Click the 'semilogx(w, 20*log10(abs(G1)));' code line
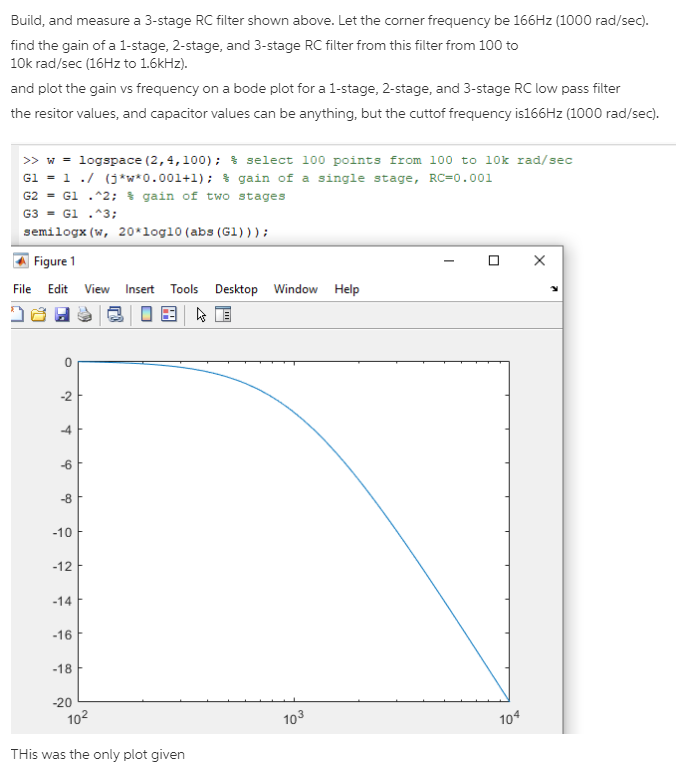 [x=145, y=232]
